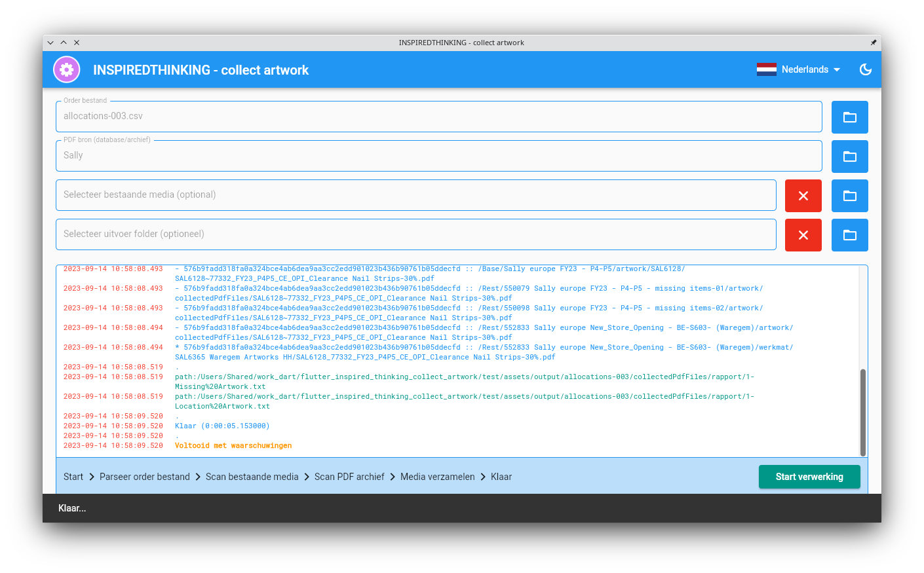Focus the Selecteer bestaande media field
924x573 pixels.
point(415,195)
